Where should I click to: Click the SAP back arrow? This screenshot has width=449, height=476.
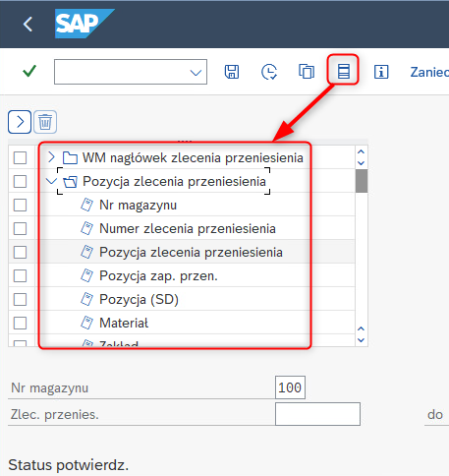pos(28,24)
